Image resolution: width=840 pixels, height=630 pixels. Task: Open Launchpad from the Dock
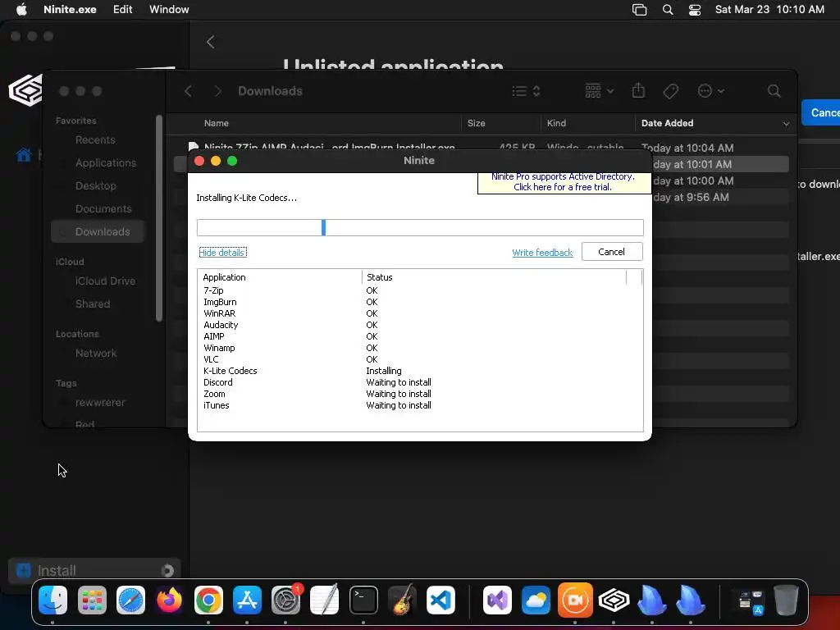coord(92,600)
